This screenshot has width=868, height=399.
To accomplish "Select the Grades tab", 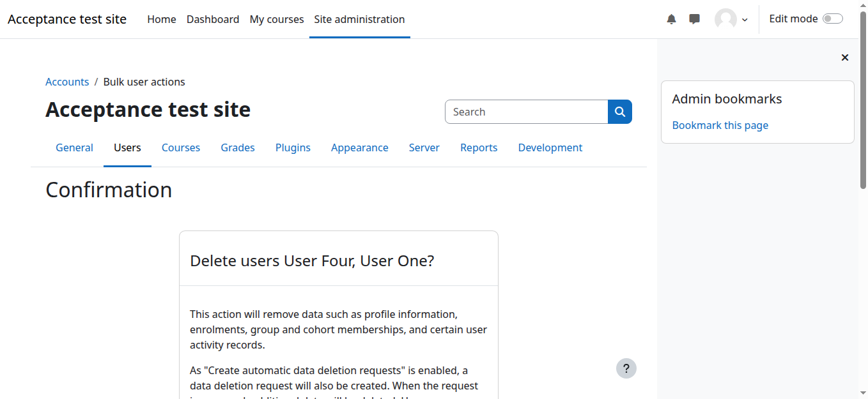I will (x=238, y=147).
